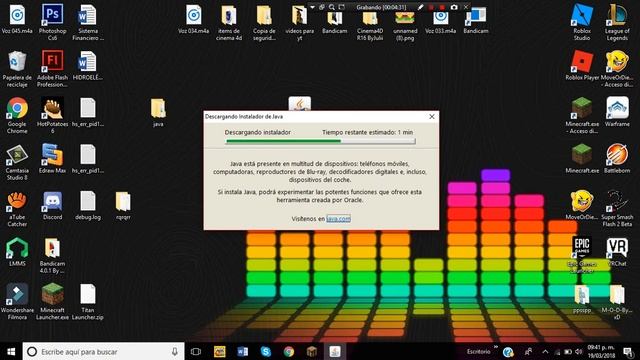Select the Sistema Financiero Word document

click(x=88, y=21)
